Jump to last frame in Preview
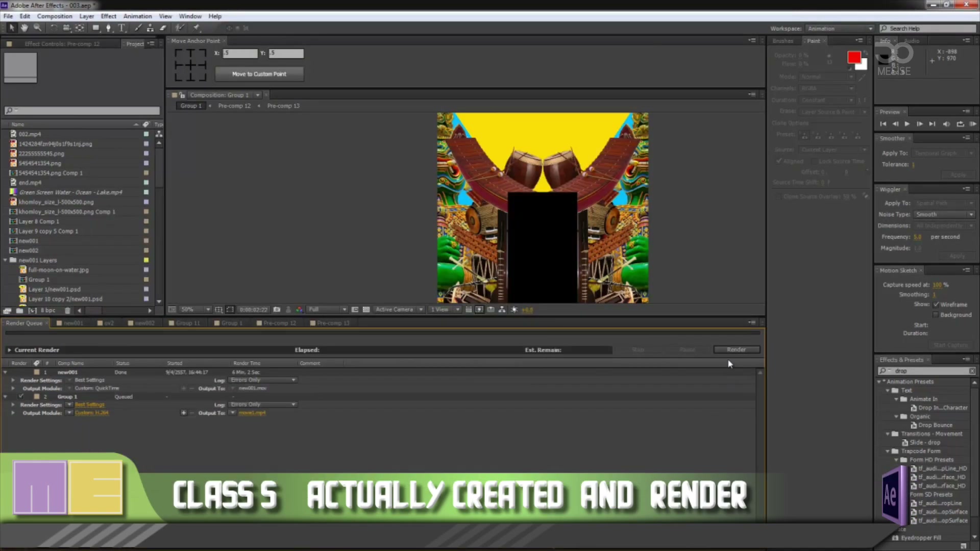The image size is (980, 551). [932, 124]
